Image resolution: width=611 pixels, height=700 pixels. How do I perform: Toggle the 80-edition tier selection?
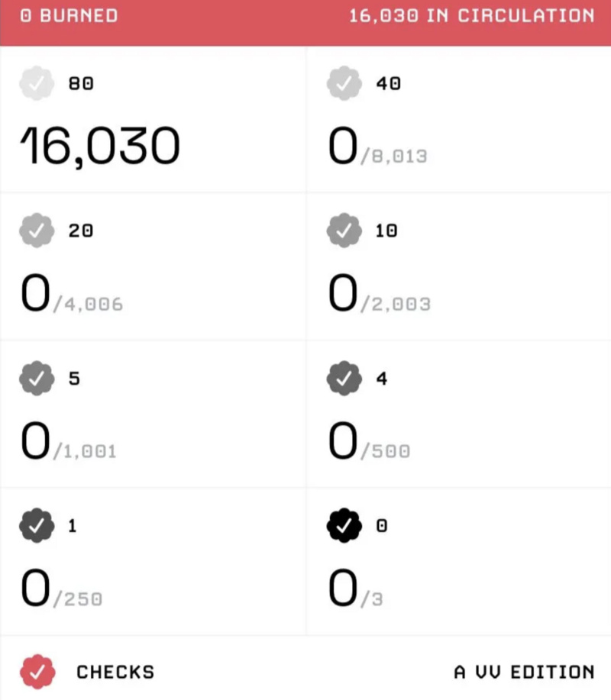[x=36, y=83]
